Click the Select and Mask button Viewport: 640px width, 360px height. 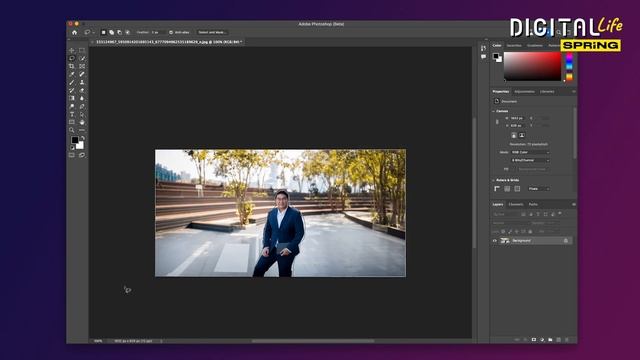[212, 32]
